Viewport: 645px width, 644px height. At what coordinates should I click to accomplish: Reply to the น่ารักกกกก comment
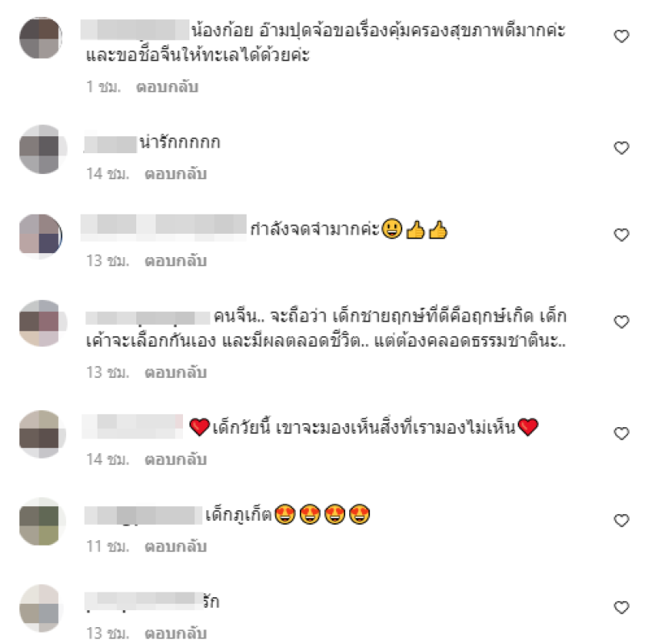176,174
